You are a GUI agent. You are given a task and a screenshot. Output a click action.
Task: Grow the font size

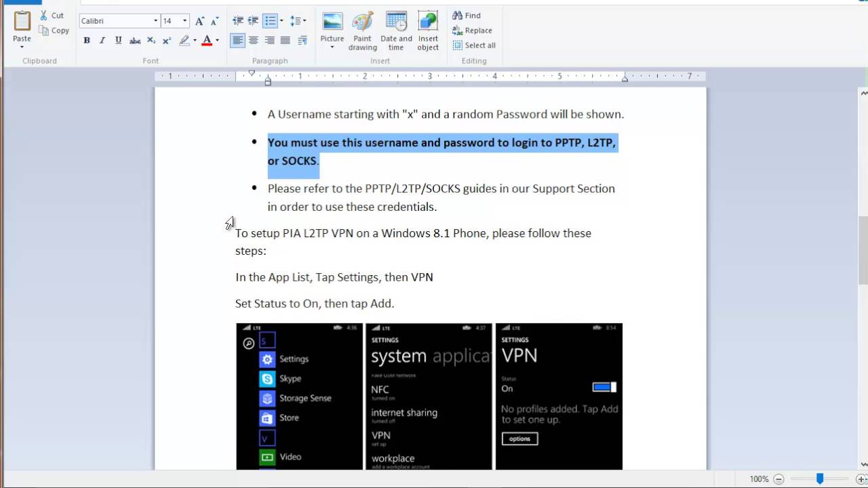(199, 21)
